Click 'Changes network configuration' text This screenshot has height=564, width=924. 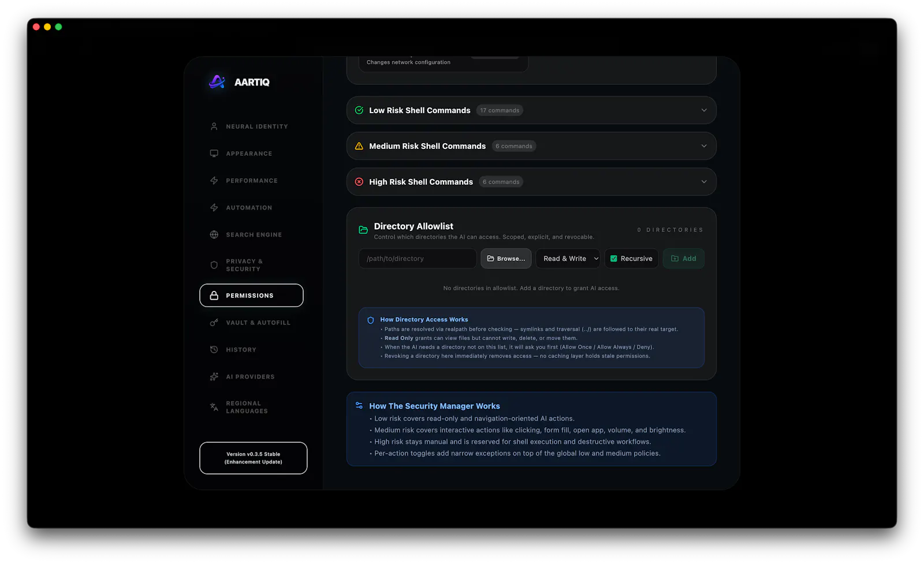tap(408, 62)
